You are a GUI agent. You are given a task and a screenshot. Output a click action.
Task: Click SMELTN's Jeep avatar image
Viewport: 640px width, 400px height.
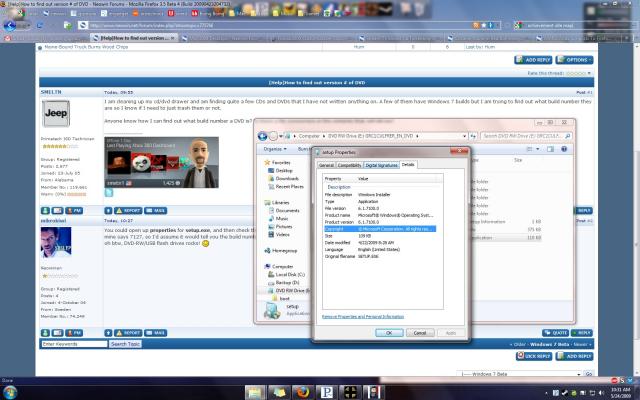tap(56, 113)
